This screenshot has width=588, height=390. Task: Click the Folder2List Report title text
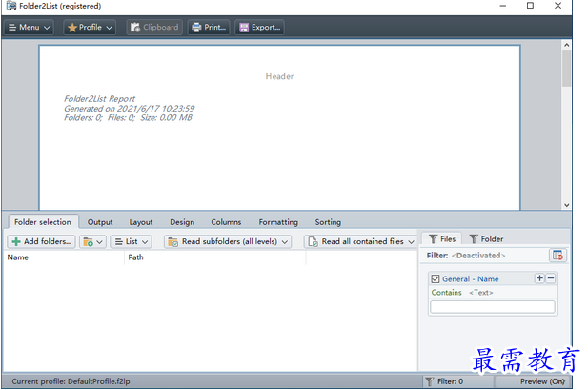point(99,99)
